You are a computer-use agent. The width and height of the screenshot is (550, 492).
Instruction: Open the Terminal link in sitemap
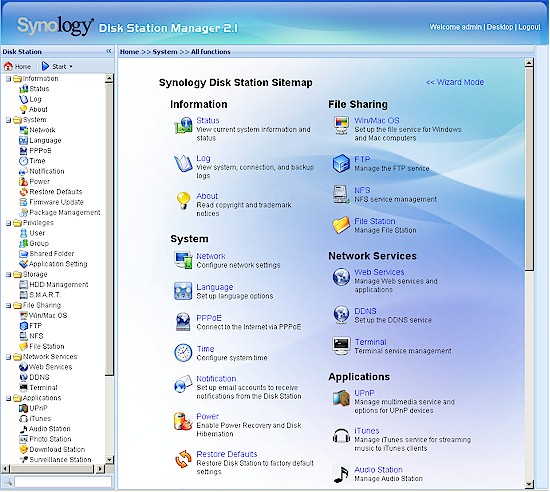point(370,342)
